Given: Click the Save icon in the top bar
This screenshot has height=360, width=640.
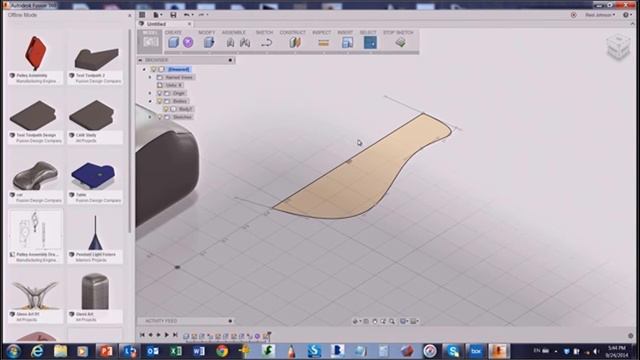Looking at the screenshot, I should (173, 15).
